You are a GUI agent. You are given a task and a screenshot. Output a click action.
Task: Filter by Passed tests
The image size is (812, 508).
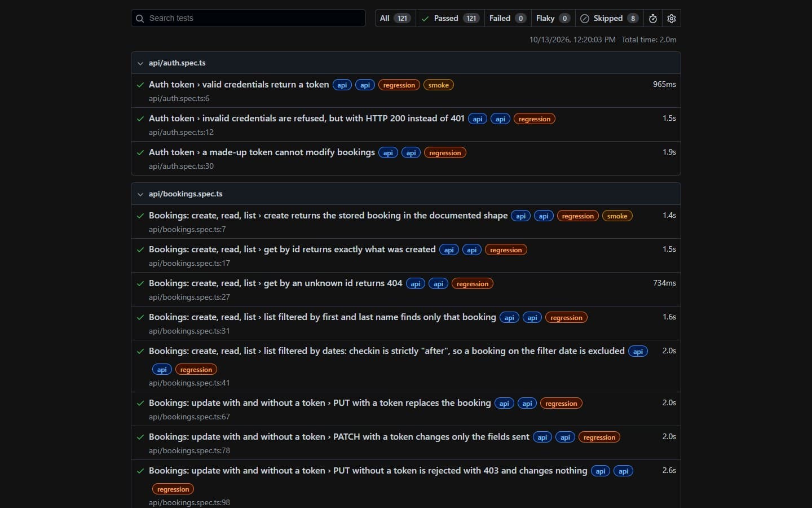pyautogui.click(x=450, y=18)
